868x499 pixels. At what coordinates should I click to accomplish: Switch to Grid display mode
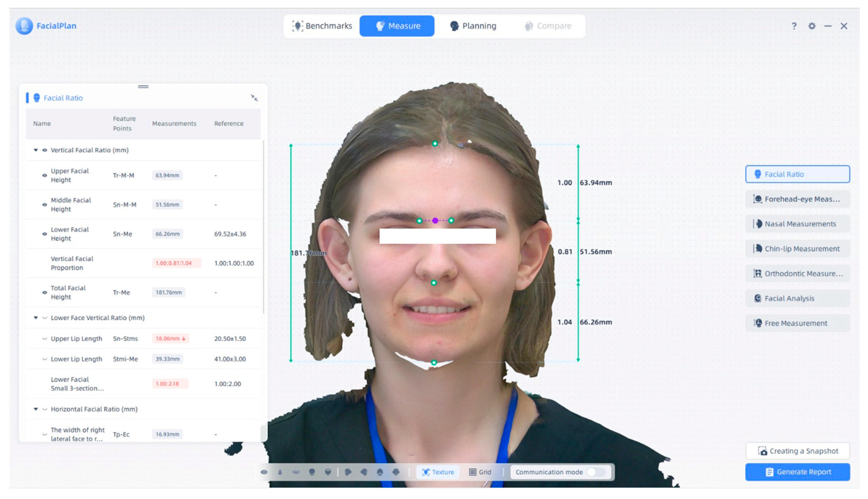480,472
